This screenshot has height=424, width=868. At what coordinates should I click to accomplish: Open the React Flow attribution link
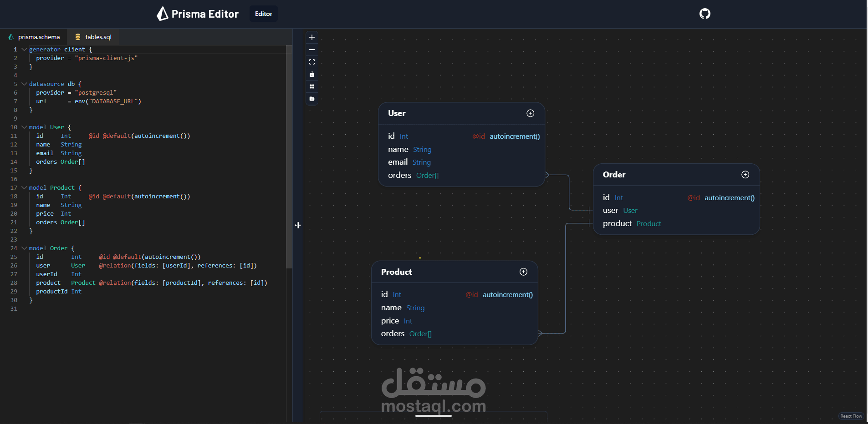coord(851,416)
